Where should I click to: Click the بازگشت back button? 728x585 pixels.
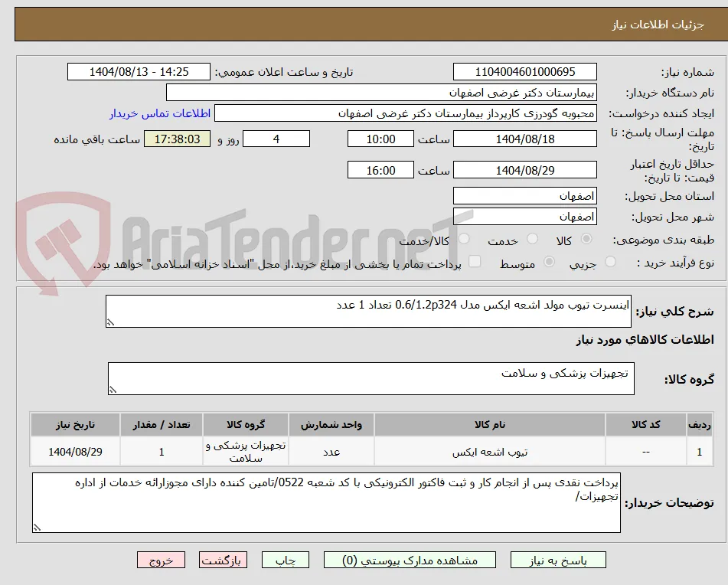click(223, 560)
